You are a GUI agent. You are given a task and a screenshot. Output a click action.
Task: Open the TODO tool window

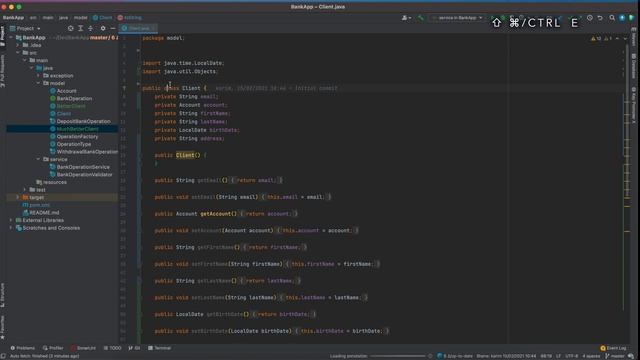[x=112, y=348]
